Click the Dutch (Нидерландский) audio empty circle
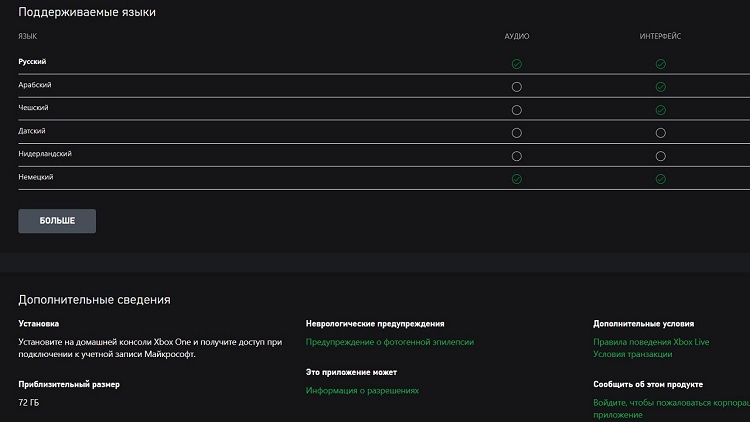The image size is (750, 422). point(516,156)
